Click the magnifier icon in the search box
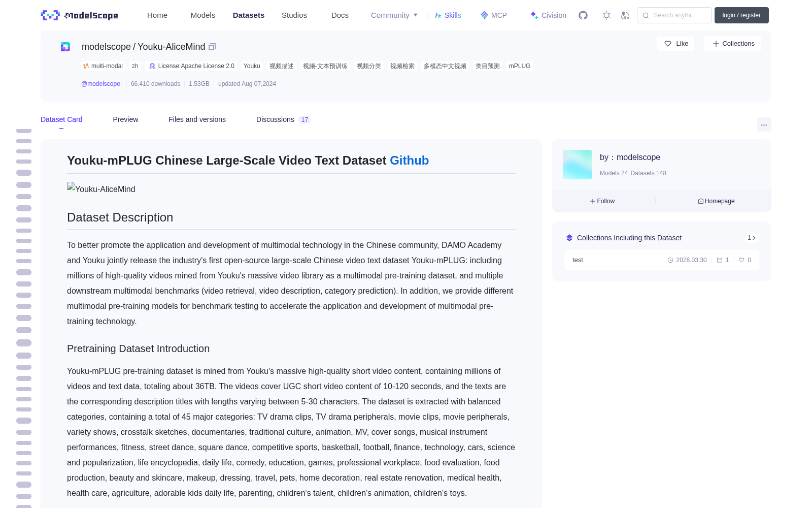 tap(646, 15)
